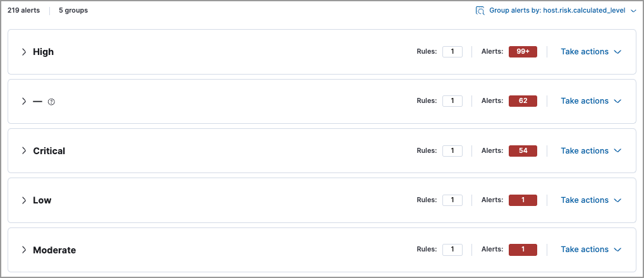Image resolution: width=644 pixels, height=278 pixels.
Task: Open Take actions for the dash group
Action: 591,101
